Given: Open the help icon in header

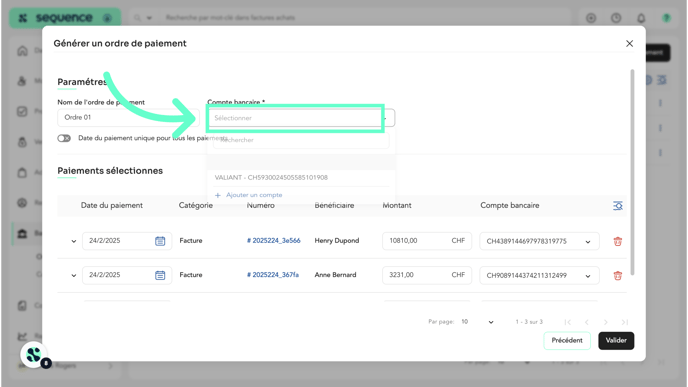Looking at the screenshot, I should pos(666,18).
